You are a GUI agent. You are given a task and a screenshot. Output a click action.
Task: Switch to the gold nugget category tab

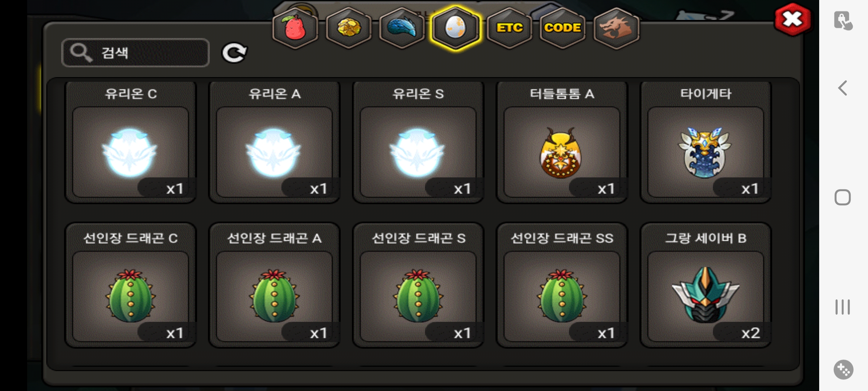349,28
